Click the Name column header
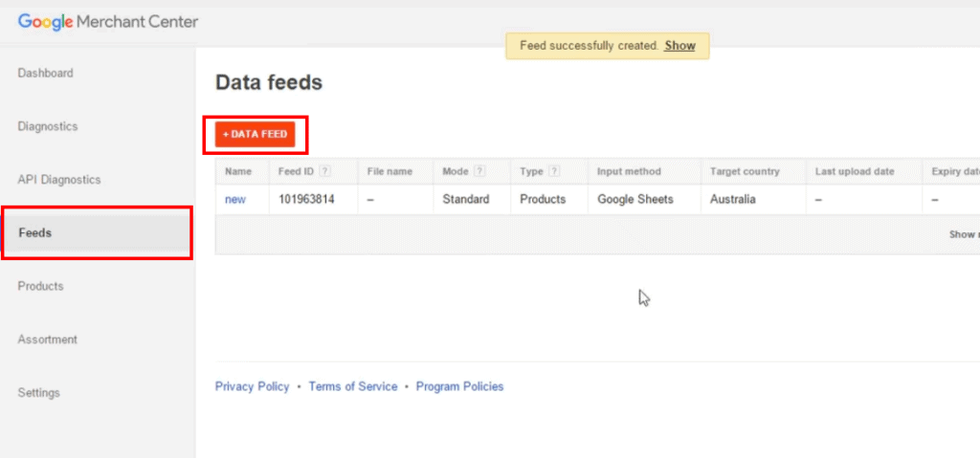 (x=238, y=171)
